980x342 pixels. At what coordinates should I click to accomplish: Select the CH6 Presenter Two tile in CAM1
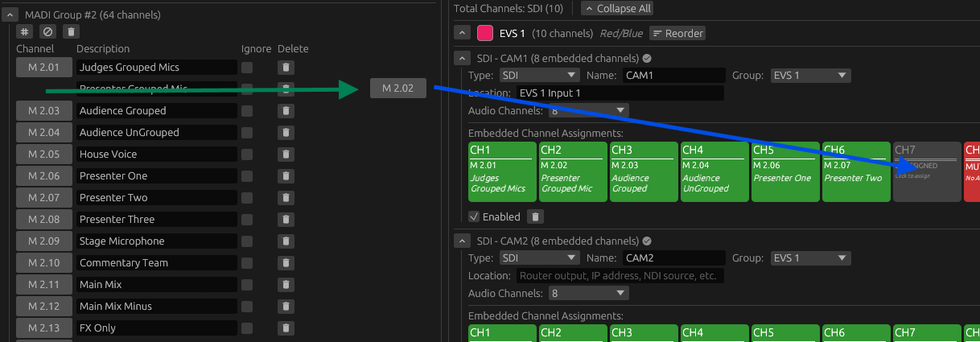click(x=856, y=172)
